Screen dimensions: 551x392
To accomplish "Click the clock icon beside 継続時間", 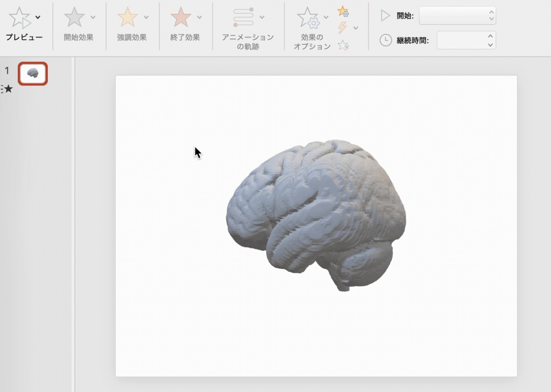I will (385, 40).
